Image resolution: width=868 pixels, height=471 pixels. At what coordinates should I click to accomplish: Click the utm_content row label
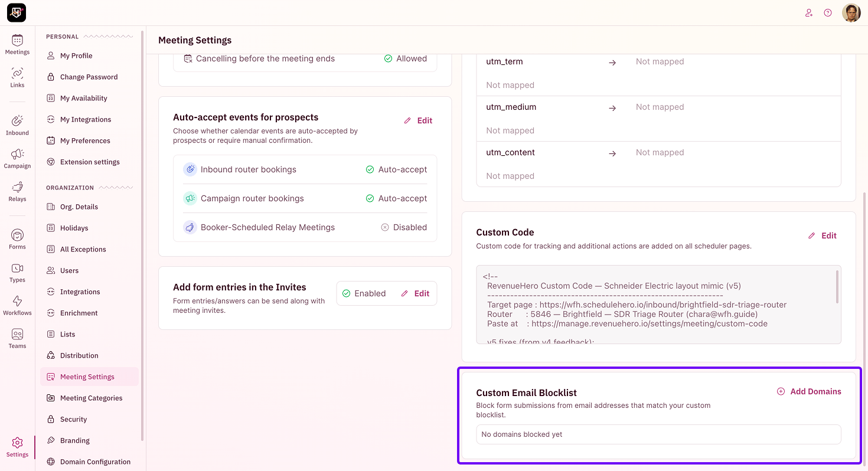click(511, 152)
